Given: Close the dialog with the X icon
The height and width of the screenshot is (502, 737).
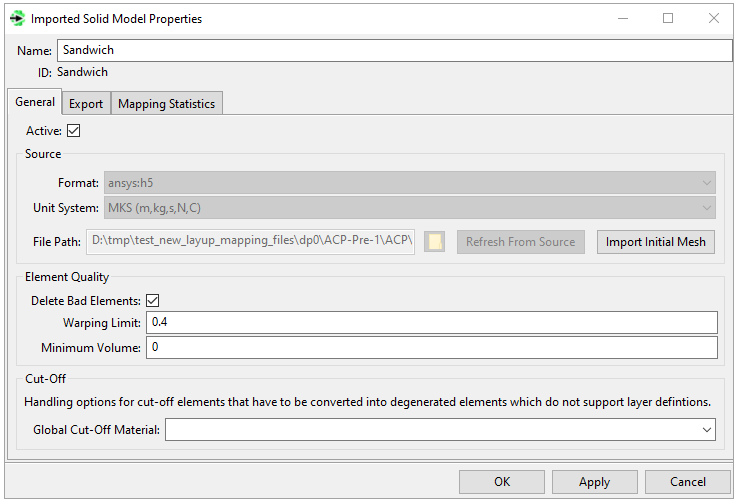Looking at the screenshot, I should 713,18.
